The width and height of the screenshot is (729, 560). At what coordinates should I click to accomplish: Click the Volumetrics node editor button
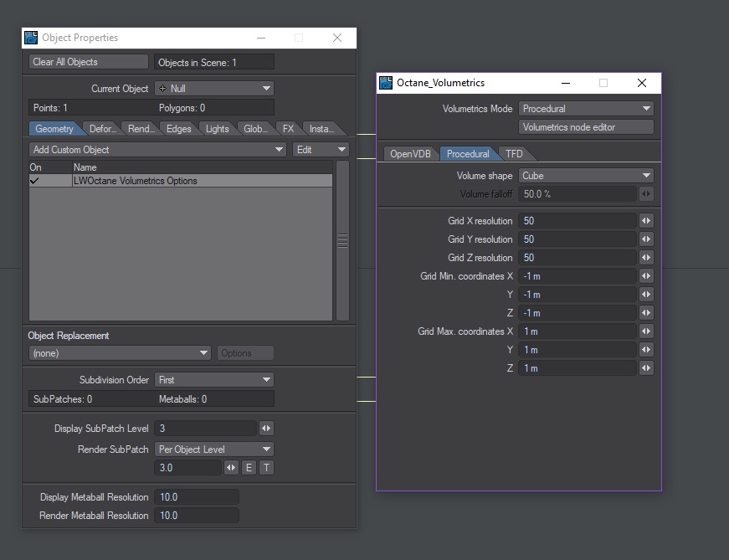(586, 127)
